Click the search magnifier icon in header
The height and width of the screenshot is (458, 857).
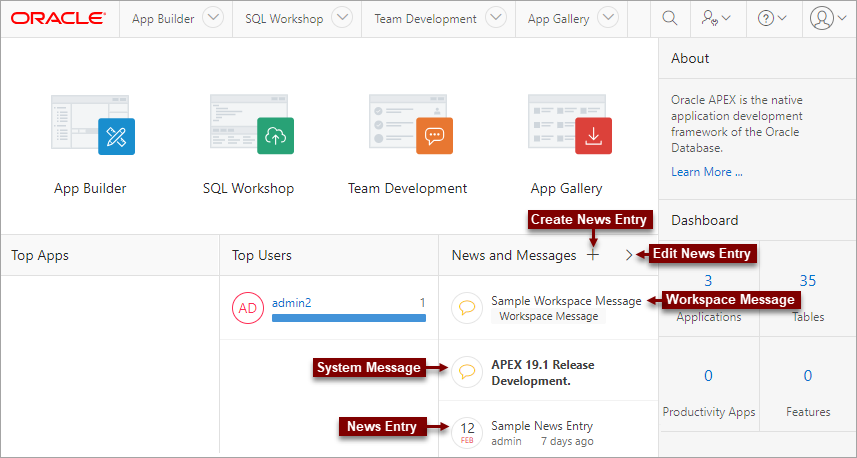(x=670, y=18)
